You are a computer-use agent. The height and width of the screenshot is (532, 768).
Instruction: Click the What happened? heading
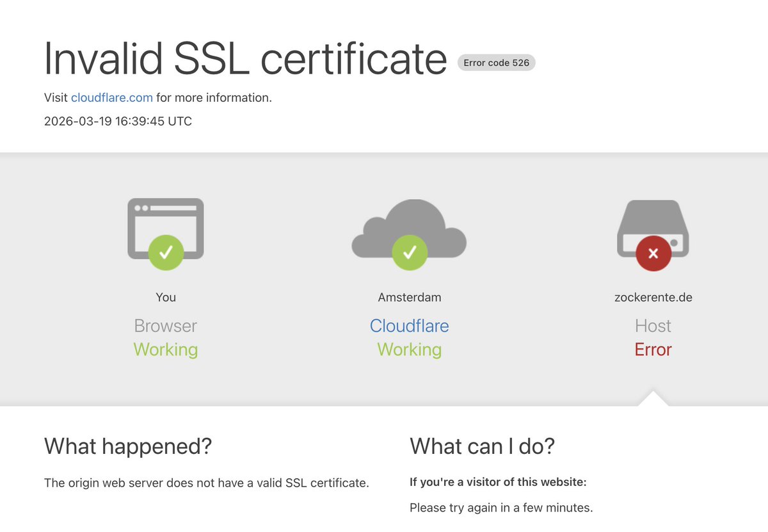(128, 446)
